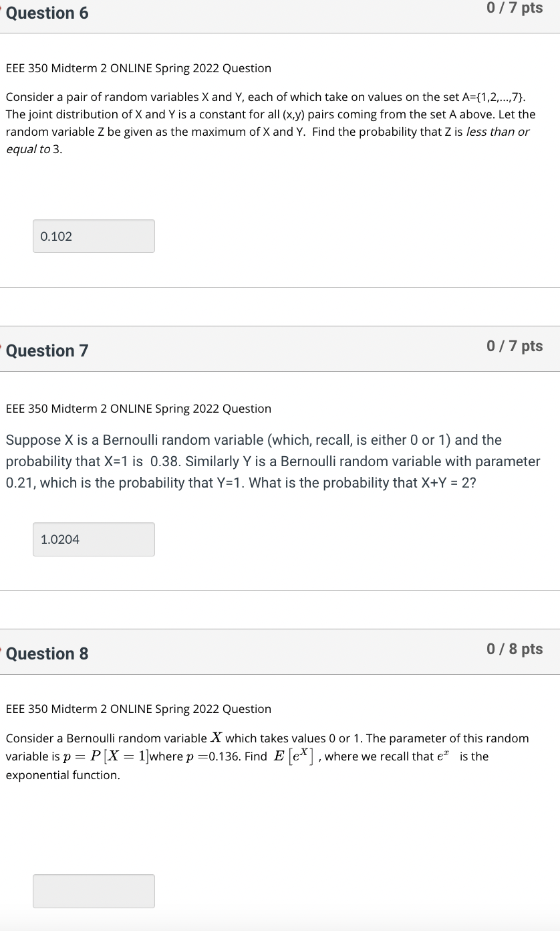Select the answer field containing 0.102
Viewport: 560px width, 931px height.
coord(93,236)
